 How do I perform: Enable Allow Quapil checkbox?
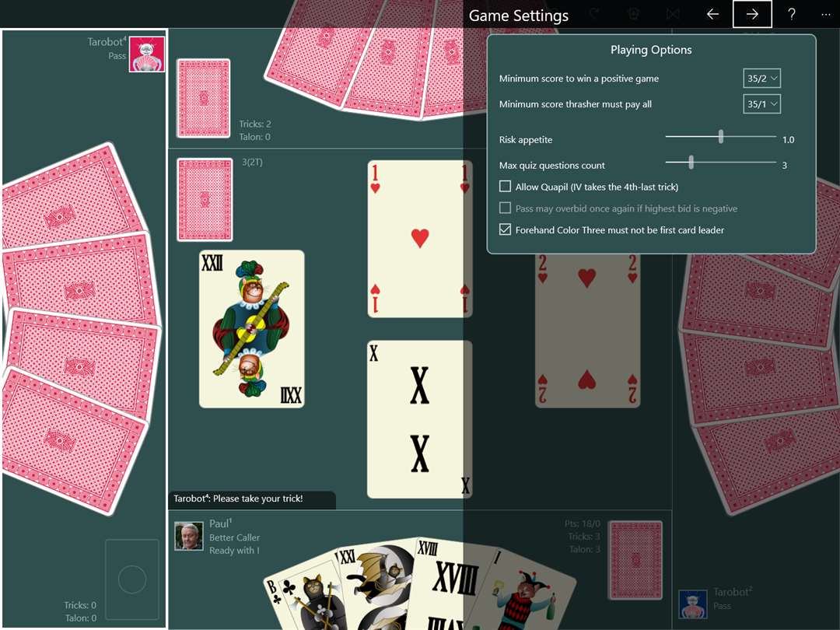pyautogui.click(x=506, y=187)
